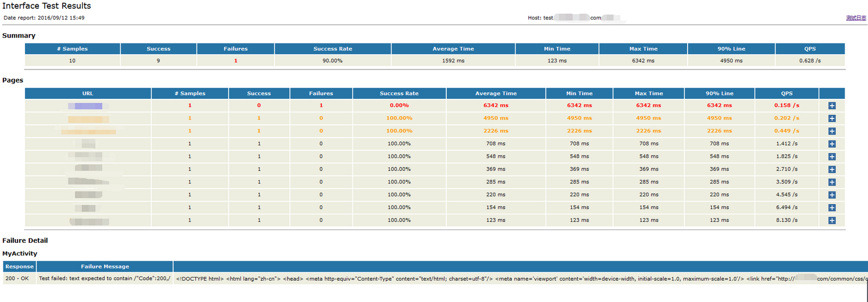Click the Response column header in Failure Detail
The width and height of the screenshot is (868, 302).
pos(20,266)
